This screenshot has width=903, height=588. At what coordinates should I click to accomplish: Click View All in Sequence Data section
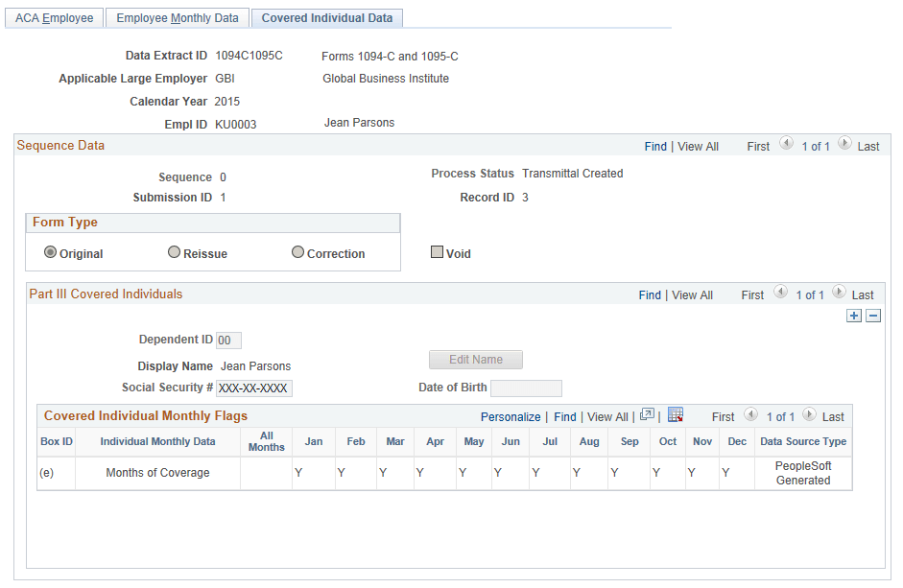tap(698, 146)
